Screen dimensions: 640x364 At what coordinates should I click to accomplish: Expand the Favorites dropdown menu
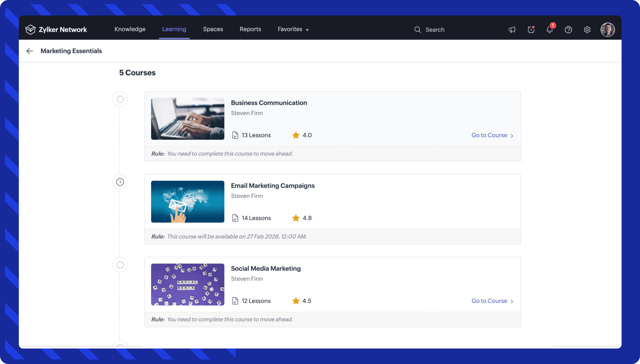[293, 29]
